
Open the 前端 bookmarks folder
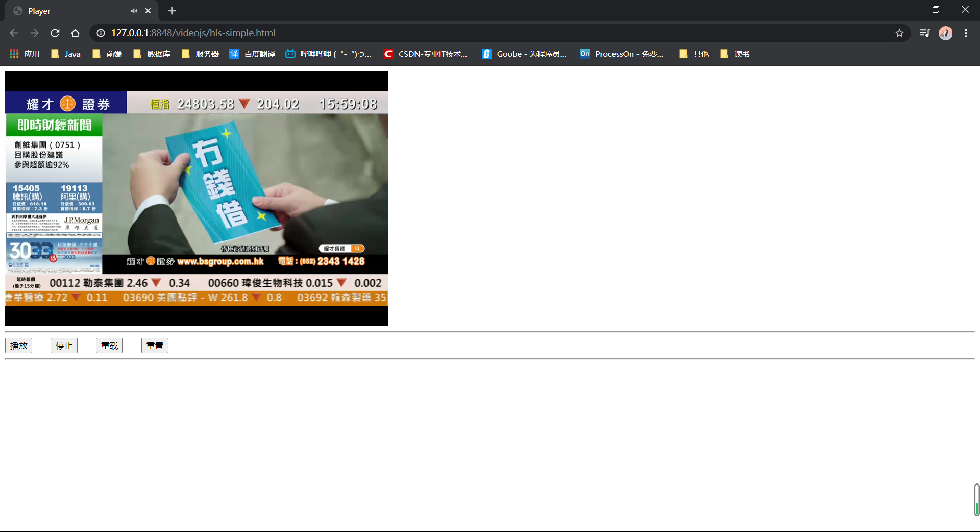coord(107,54)
